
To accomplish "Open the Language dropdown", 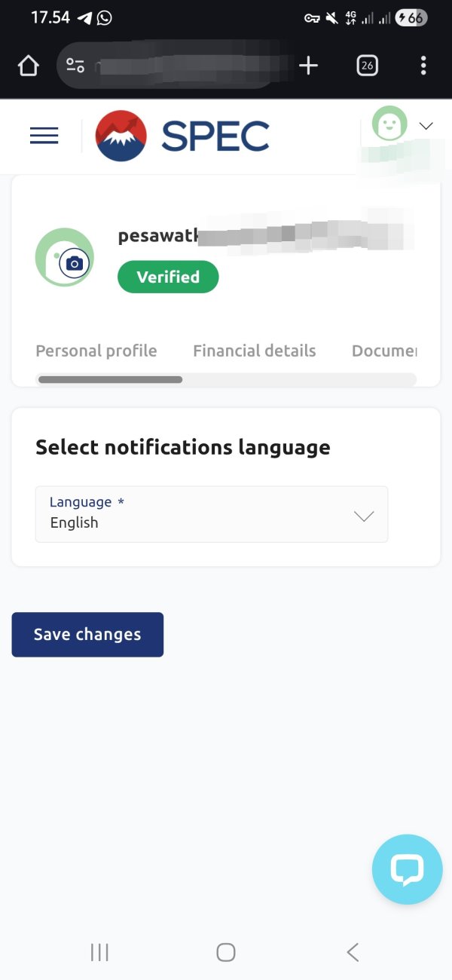I will pos(212,514).
